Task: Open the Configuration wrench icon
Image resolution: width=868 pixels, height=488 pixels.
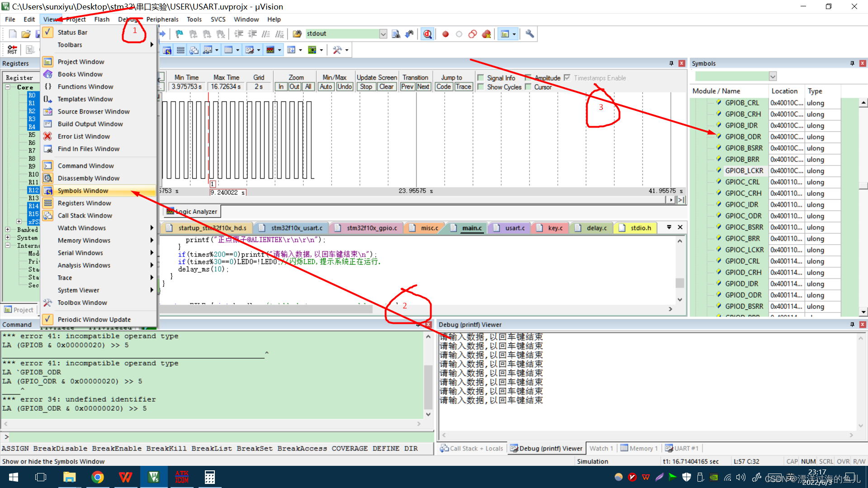Action: pos(530,34)
